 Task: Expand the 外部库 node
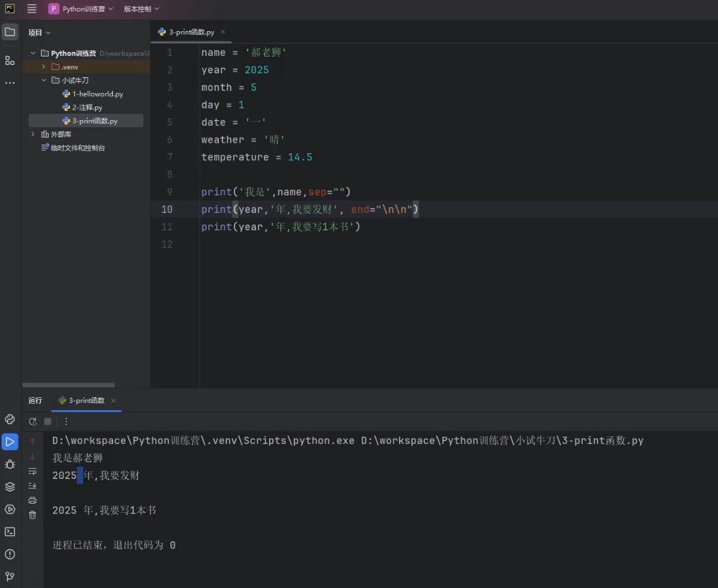(x=33, y=134)
